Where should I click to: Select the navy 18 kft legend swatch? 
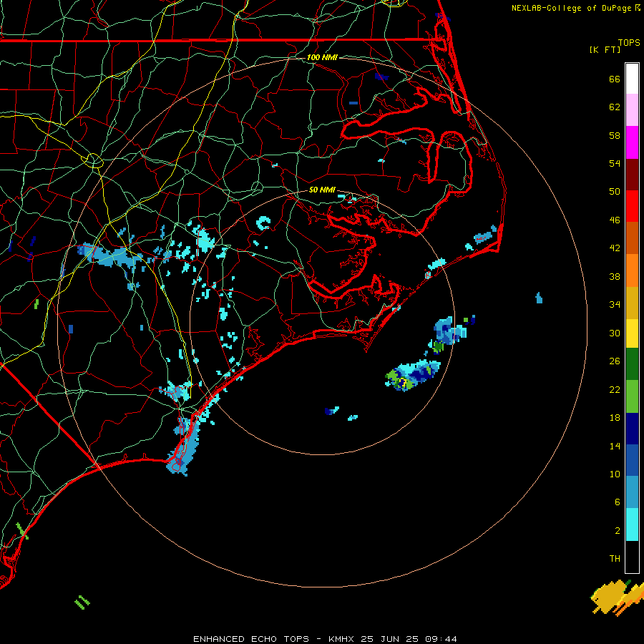pyautogui.click(x=632, y=429)
